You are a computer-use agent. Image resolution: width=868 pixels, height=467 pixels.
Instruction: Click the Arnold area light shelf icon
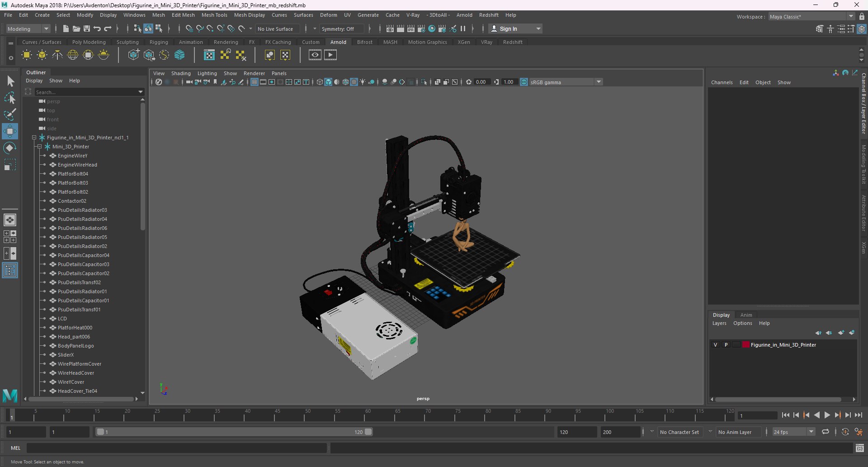(27, 55)
